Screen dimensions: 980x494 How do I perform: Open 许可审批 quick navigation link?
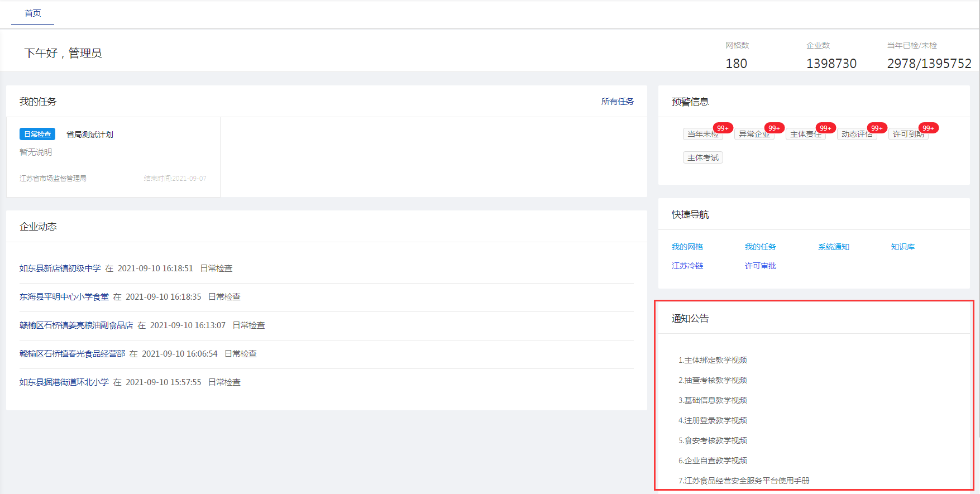[760, 266]
